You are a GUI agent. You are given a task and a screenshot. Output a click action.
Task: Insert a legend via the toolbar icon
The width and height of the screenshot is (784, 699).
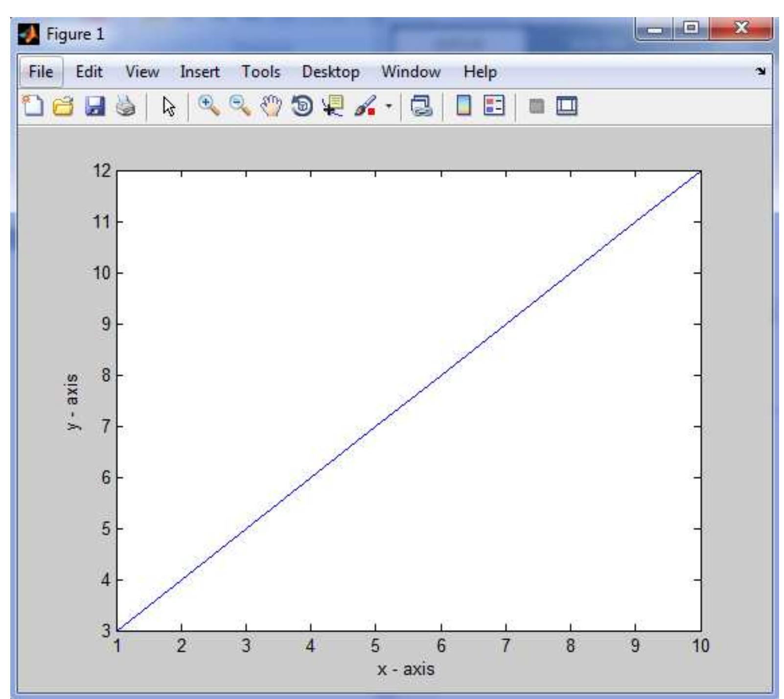(x=494, y=106)
